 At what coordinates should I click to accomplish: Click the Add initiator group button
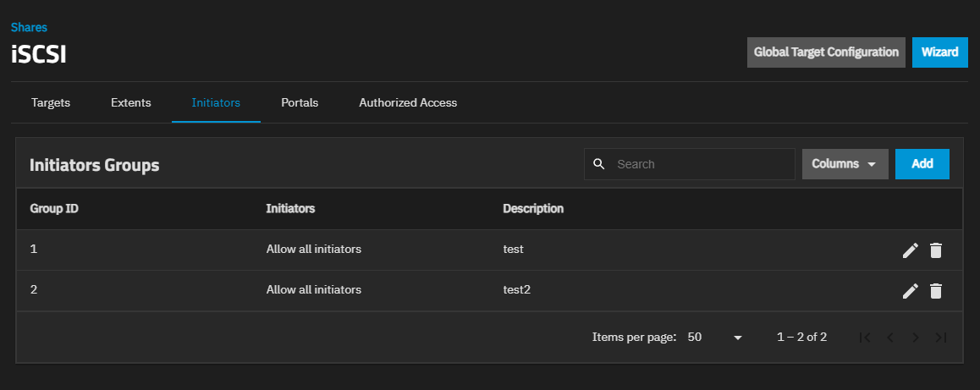[x=922, y=164]
